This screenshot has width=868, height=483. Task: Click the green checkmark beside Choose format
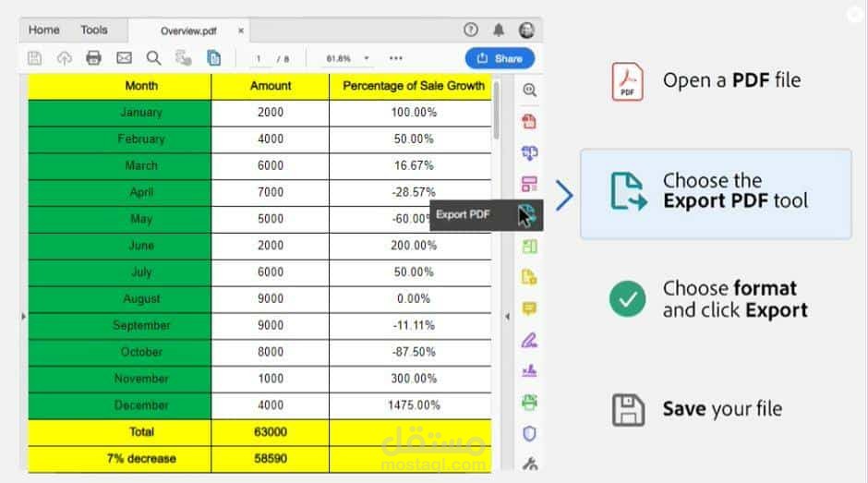627,299
